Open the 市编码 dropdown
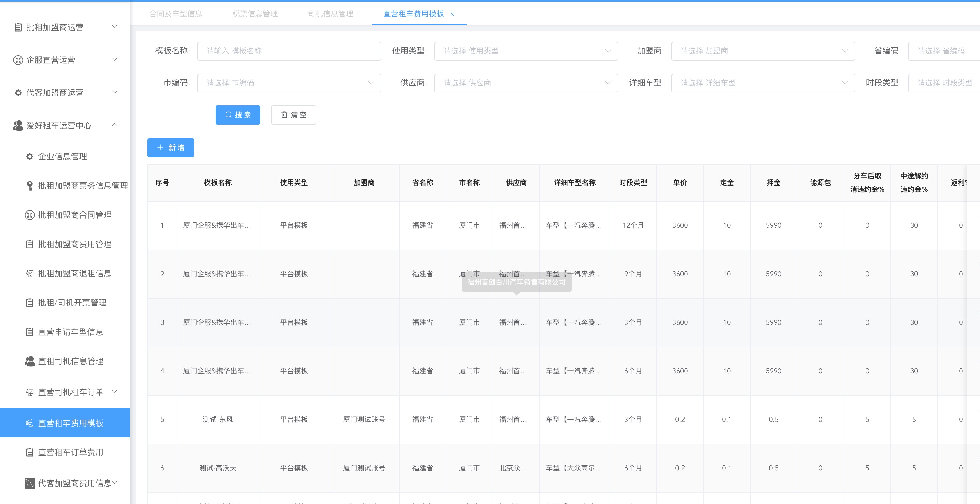The height and width of the screenshot is (504, 980). 289,83
